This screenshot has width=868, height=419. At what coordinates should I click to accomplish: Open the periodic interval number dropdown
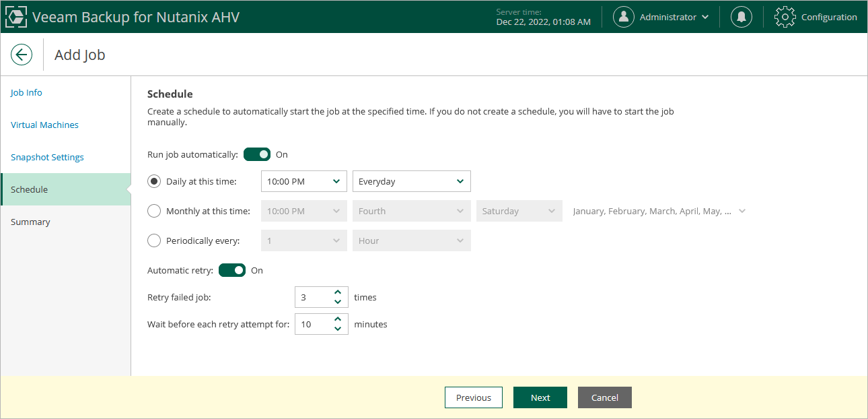(304, 240)
